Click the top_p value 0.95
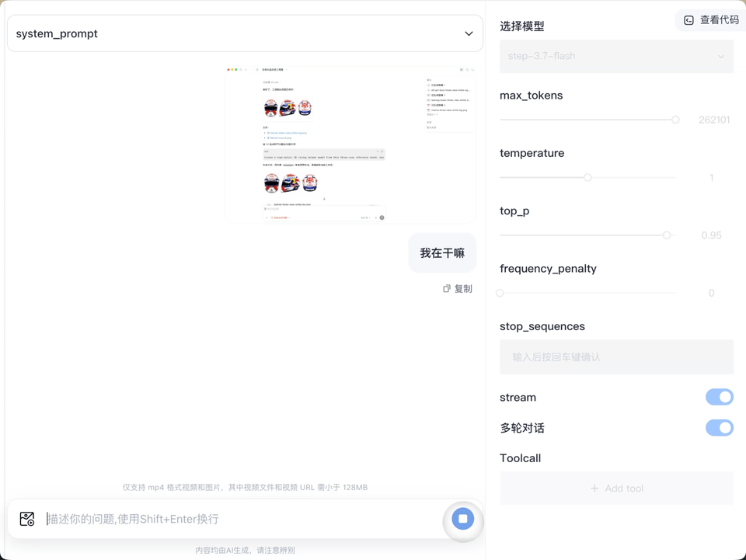 coord(711,235)
